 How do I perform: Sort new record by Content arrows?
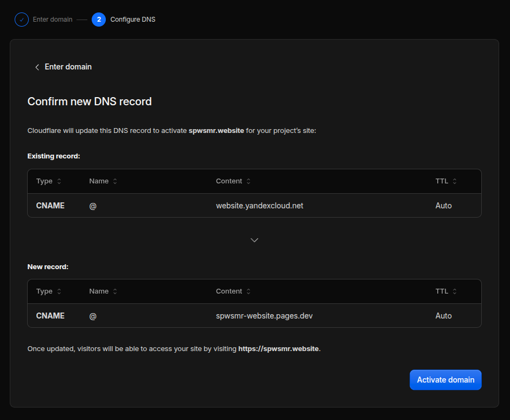[248, 291]
